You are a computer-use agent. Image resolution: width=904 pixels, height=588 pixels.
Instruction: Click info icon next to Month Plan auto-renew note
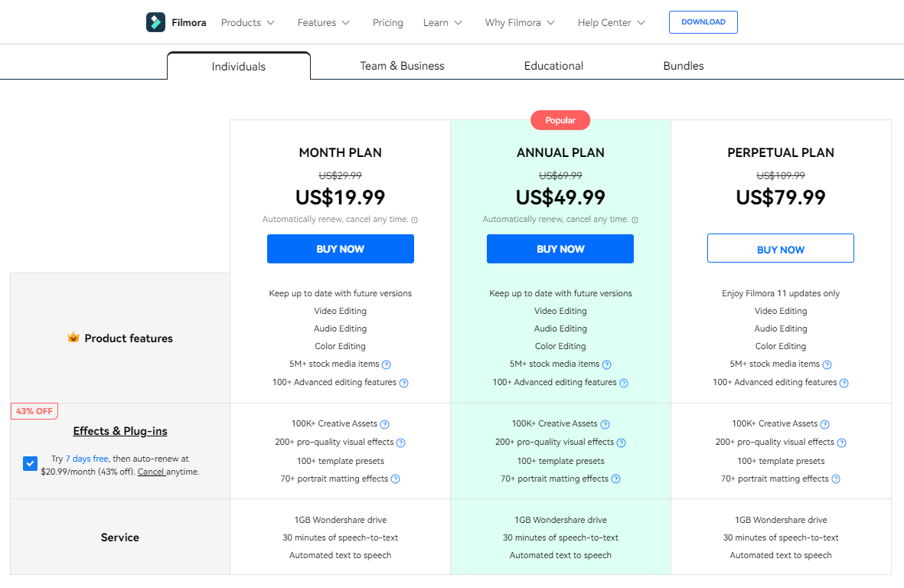415,220
